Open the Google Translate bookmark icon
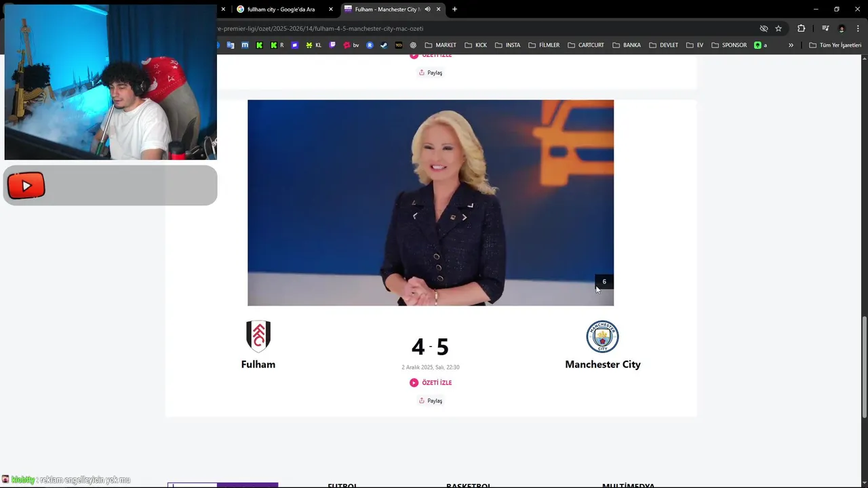This screenshot has width=868, height=488. pyautogui.click(x=231, y=45)
